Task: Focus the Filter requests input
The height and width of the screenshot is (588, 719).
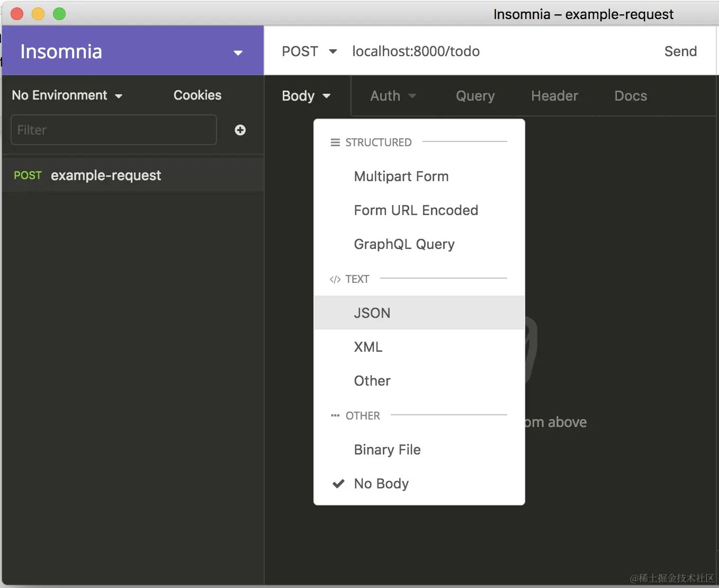Action: [x=114, y=130]
